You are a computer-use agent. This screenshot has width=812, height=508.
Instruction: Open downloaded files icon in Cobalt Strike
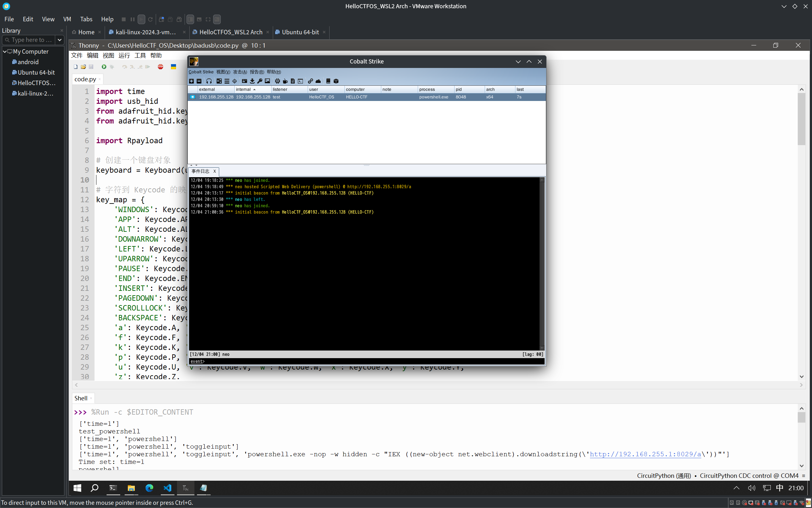(x=252, y=81)
